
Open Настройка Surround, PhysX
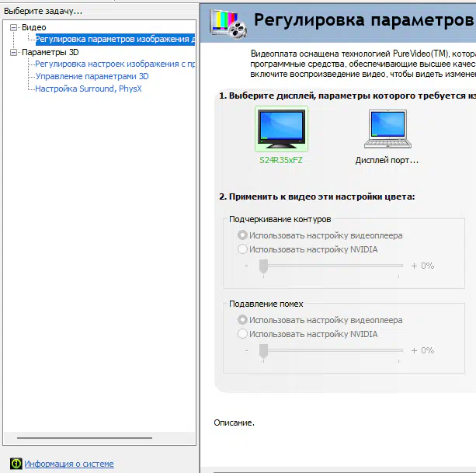coord(89,89)
